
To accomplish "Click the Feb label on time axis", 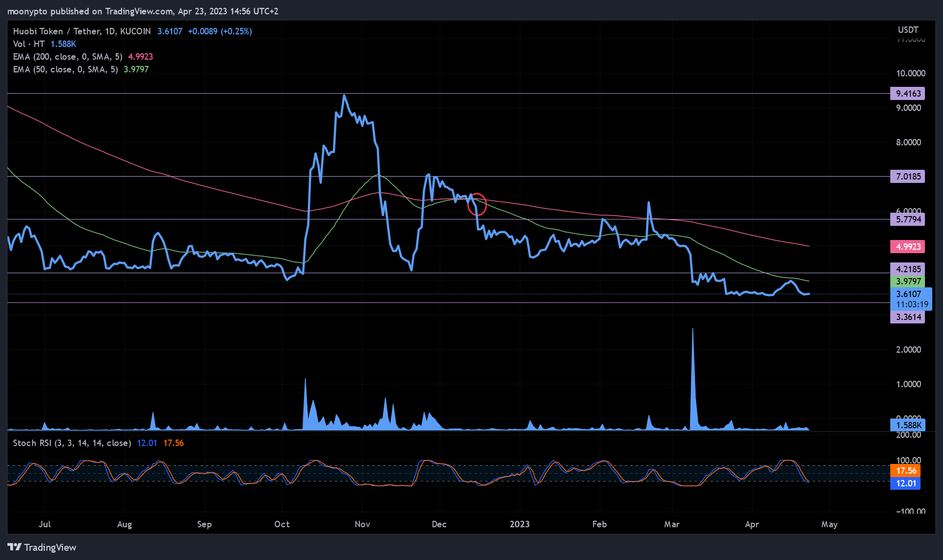I will pyautogui.click(x=599, y=524).
